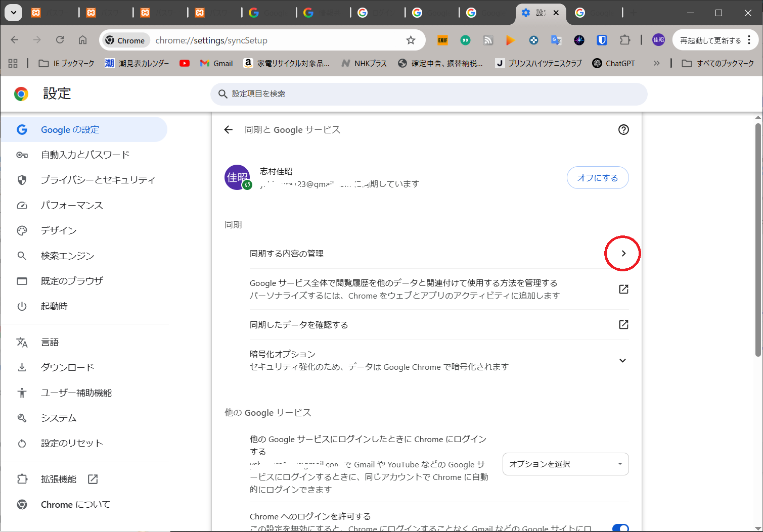
Task: Open the extensions puzzle piece icon
Action: pyautogui.click(x=625, y=40)
